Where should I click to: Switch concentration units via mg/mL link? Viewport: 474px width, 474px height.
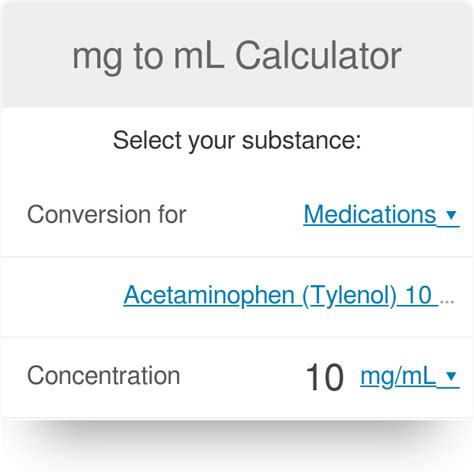pyautogui.click(x=410, y=377)
